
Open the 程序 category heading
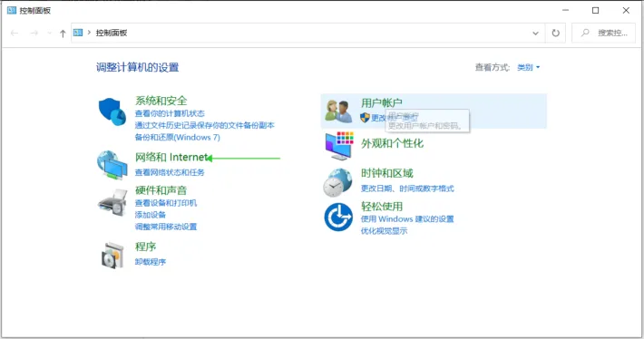coord(146,247)
